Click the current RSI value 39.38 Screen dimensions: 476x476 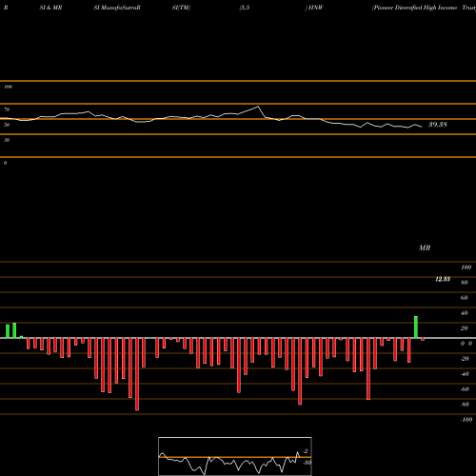[x=438, y=125]
